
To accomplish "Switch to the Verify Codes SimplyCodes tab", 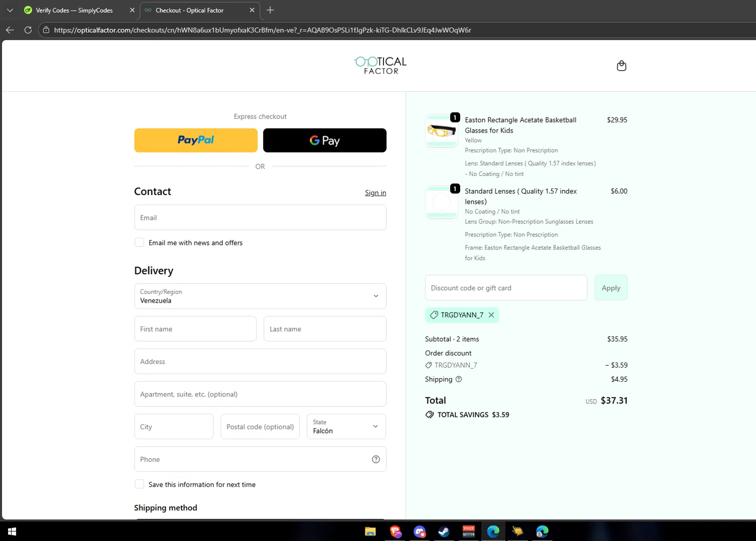I will [x=74, y=10].
